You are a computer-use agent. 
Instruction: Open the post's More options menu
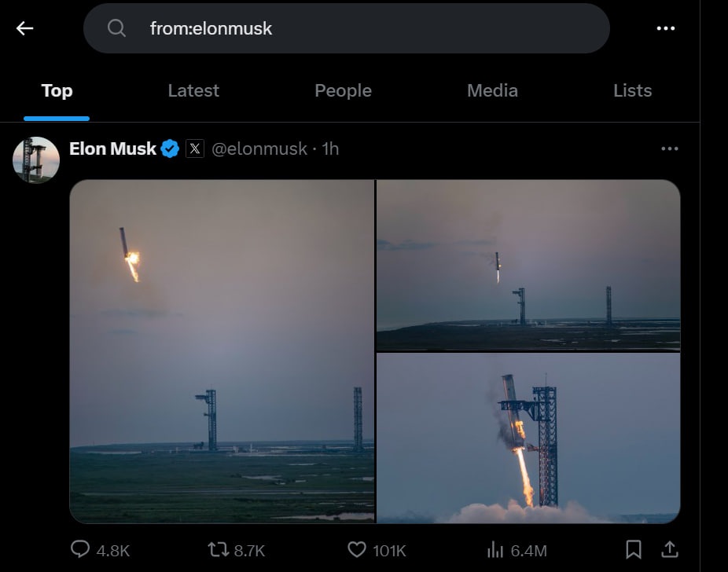[x=669, y=148]
